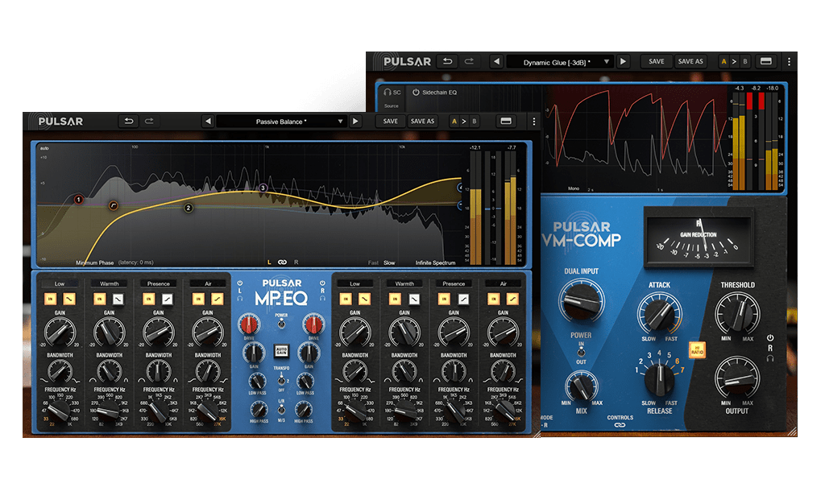The width and height of the screenshot is (825, 504).
Task: Click the VM-COMP Threshold knob
Action: click(736, 309)
